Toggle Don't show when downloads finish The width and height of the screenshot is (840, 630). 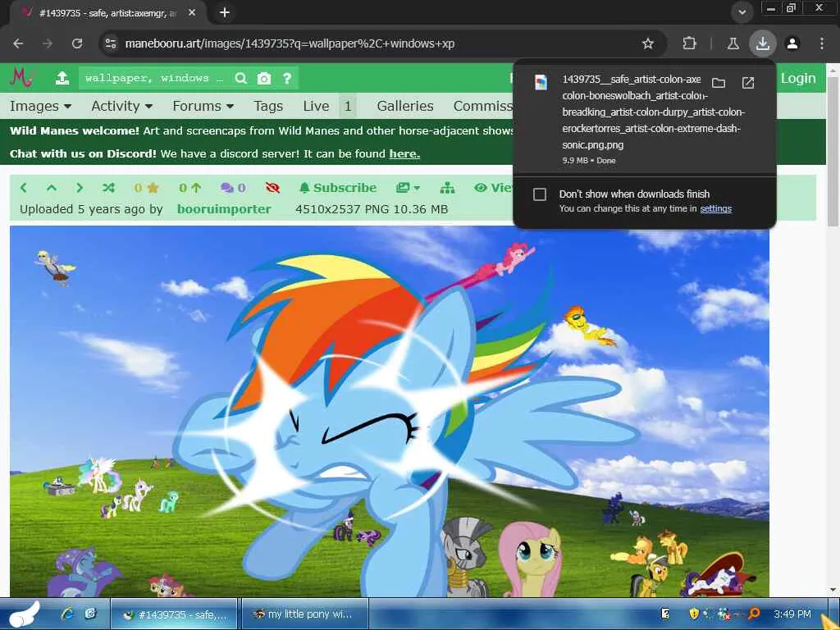coord(540,194)
